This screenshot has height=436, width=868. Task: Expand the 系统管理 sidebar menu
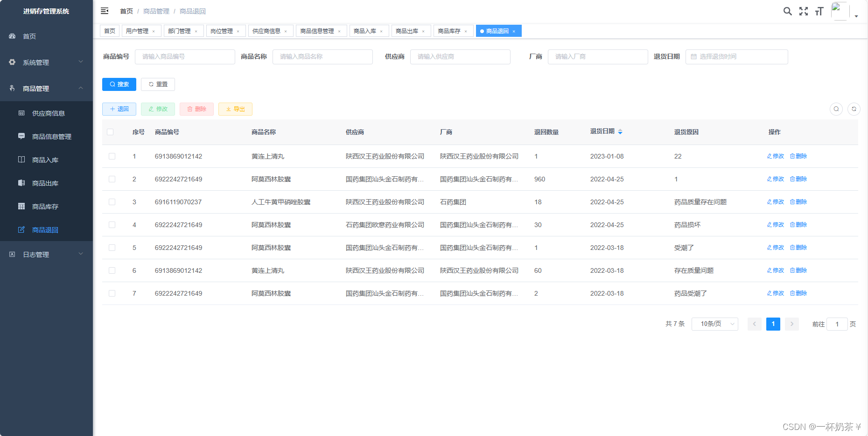click(46, 62)
